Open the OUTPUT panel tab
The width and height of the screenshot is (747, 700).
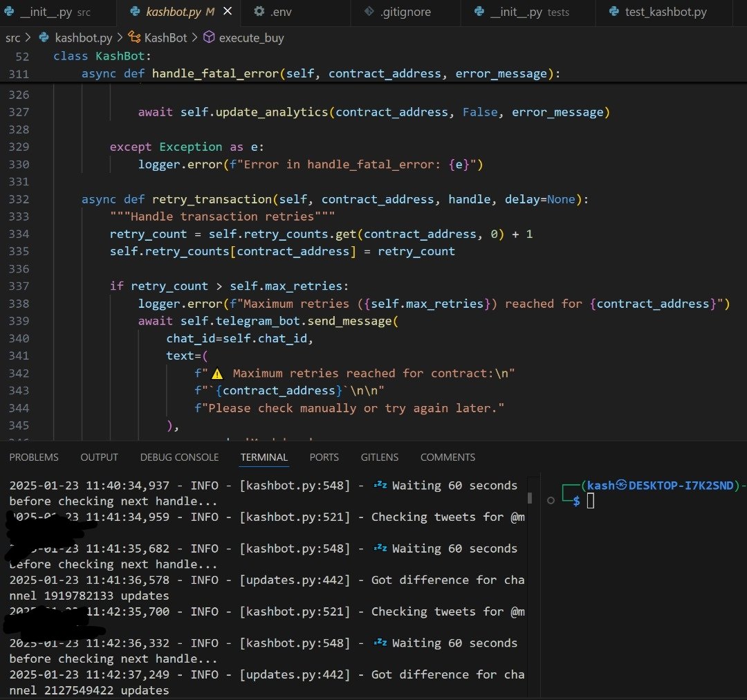pos(99,457)
